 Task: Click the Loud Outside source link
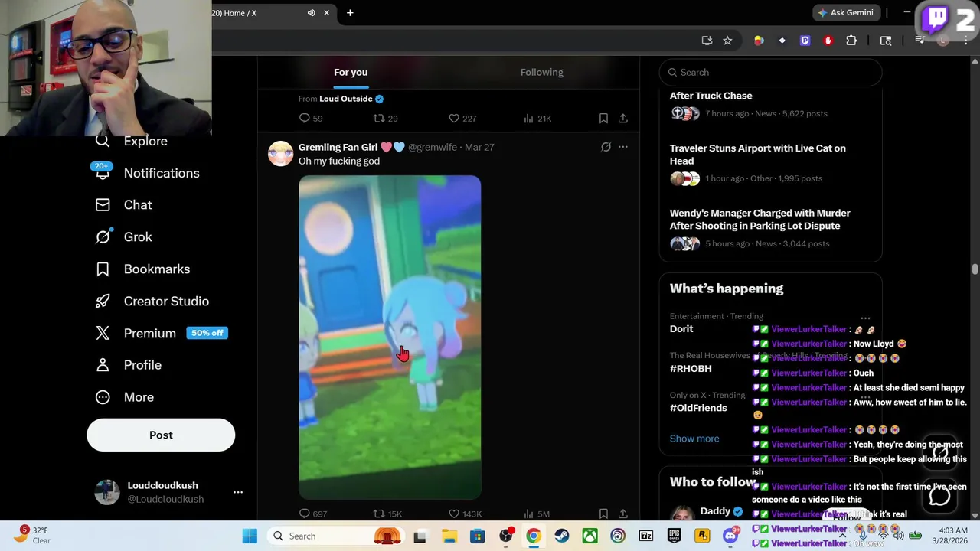(345, 99)
